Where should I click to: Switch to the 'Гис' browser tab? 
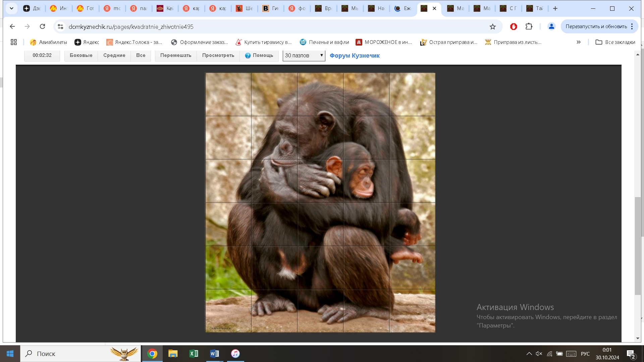[x=271, y=8]
